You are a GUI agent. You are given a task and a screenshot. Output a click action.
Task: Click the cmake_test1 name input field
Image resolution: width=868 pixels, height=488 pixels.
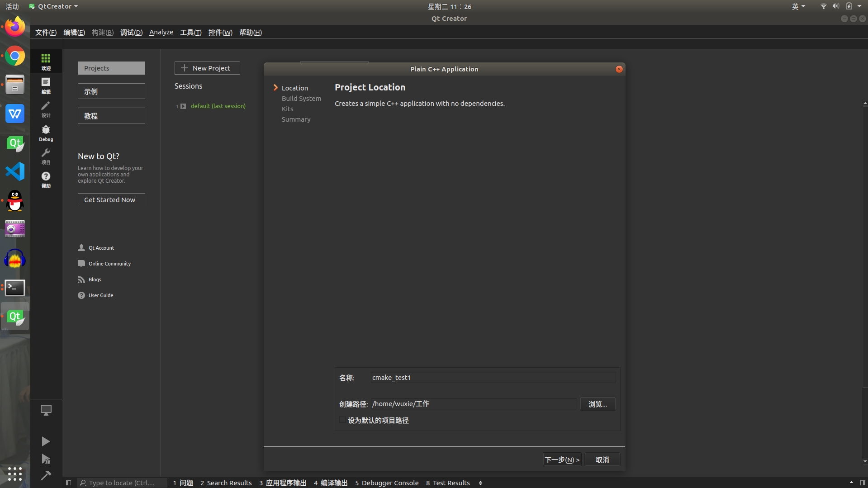[x=492, y=377]
